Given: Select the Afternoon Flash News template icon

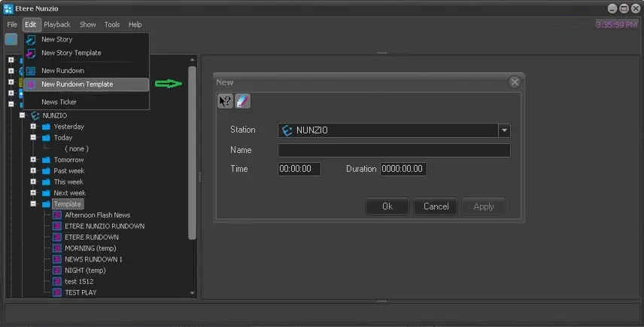Looking at the screenshot, I should 57,215.
